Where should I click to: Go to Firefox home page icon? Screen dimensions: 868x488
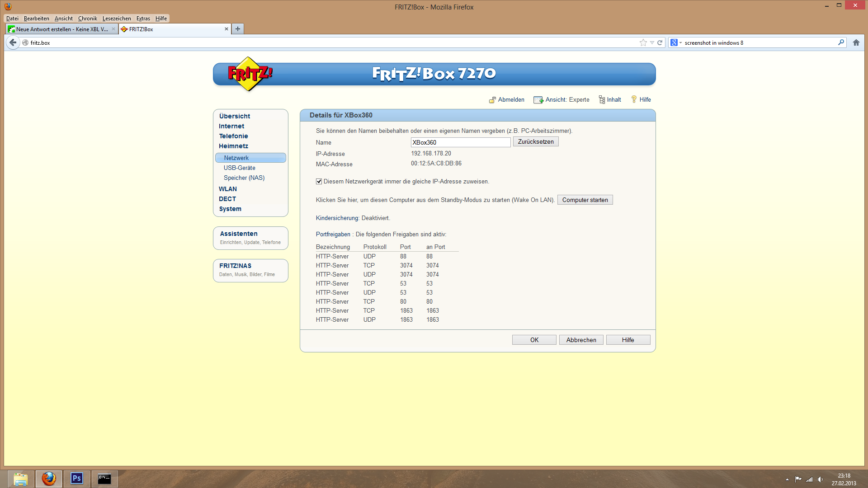[856, 42]
